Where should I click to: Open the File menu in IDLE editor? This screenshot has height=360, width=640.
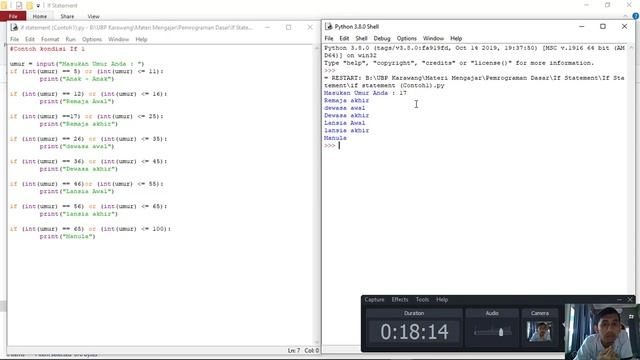(14, 39)
